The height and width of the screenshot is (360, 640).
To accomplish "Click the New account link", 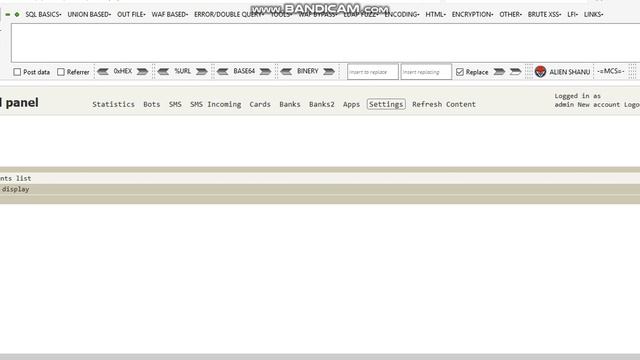I will pos(598,105).
